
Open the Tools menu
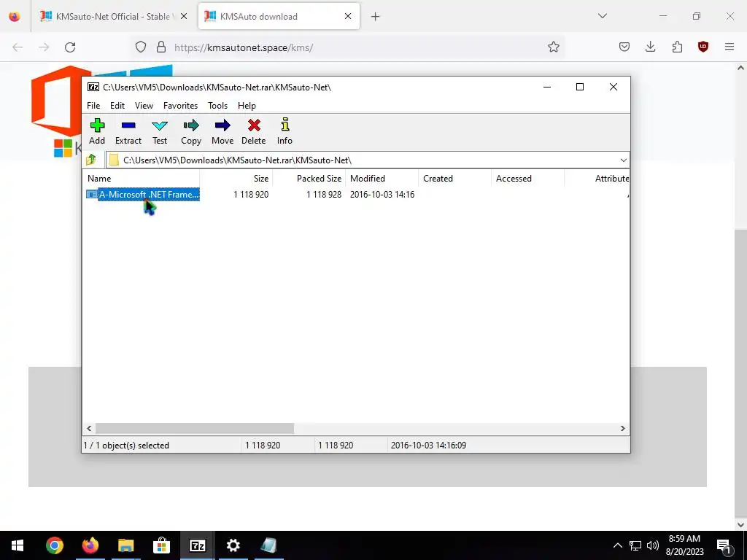click(217, 106)
